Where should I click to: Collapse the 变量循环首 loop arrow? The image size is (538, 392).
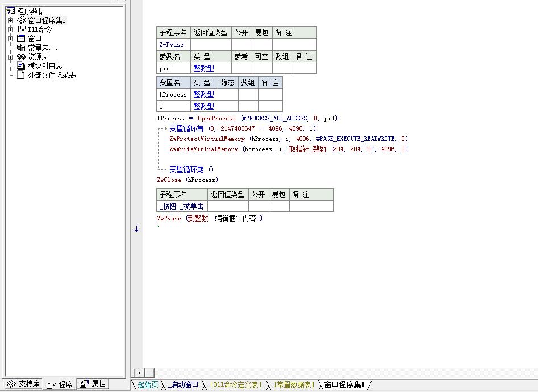point(165,129)
